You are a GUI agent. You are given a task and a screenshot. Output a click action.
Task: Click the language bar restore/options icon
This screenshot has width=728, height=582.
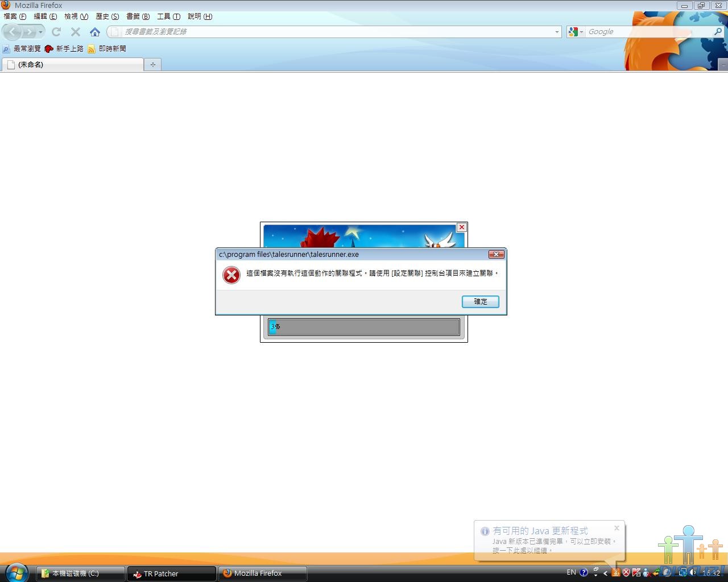[x=595, y=570]
